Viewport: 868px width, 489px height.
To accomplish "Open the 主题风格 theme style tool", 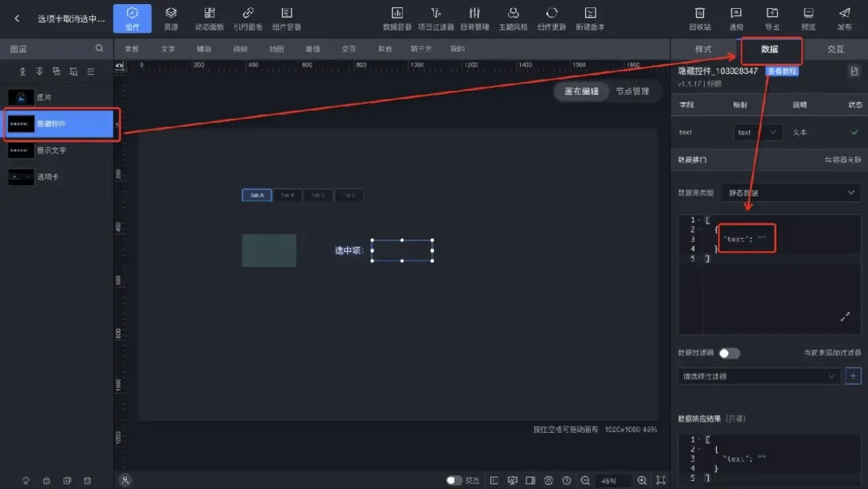I will pos(513,18).
